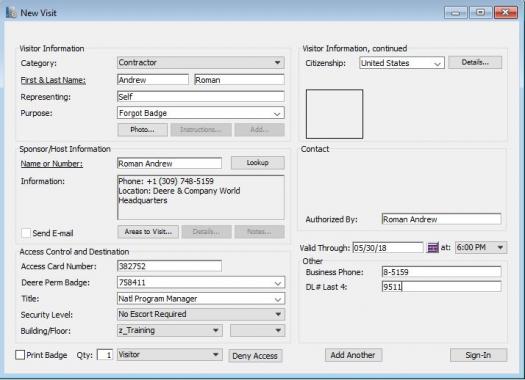525x380 pixels.
Task: Open the Category dropdown showing Contractor
Action: (x=201, y=63)
